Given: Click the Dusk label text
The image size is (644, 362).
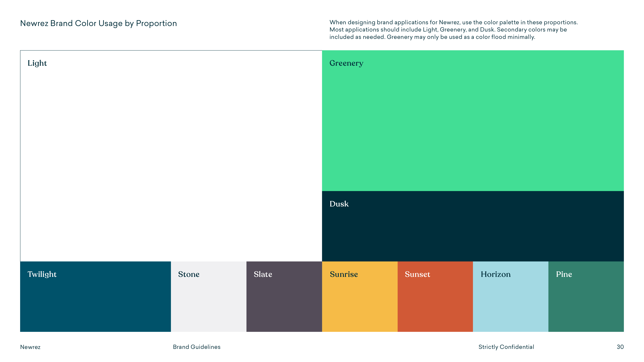Looking at the screenshot, I should [x=339, y=204].
